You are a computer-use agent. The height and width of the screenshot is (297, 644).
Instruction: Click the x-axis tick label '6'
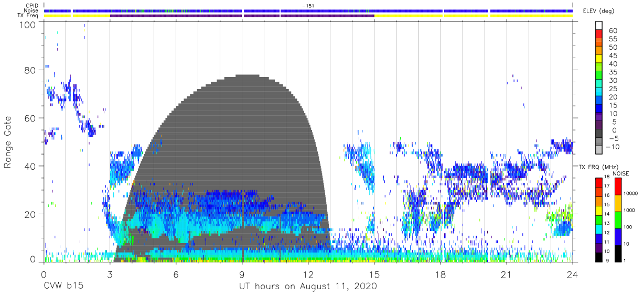pyautogui.click(x=176, y=274)
